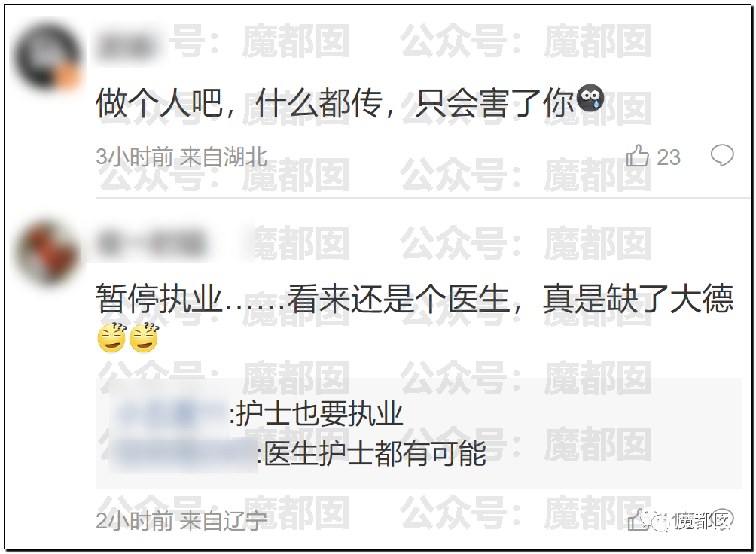The width and height of the screenshot is (756, 554).
Task: Click the first sleepy emoji under 暂停执业
Action: click(x=111, y=337)
